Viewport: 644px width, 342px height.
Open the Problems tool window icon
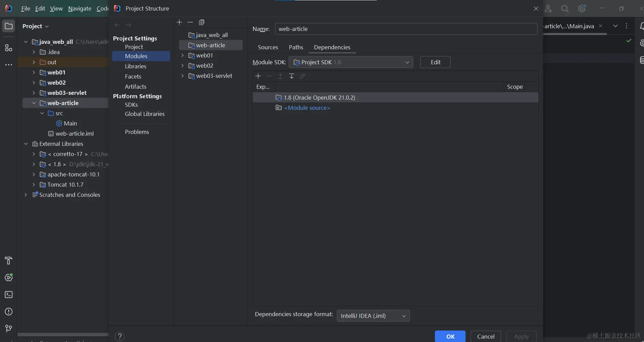pos(8,311)
